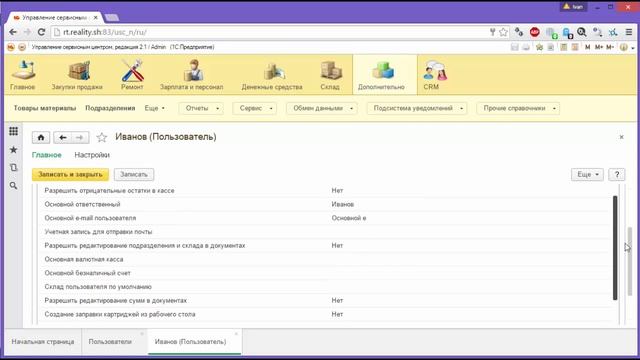Screen dimensions: 640x360
Task: Select Основная валютная касса row
Action: (328, 259)
